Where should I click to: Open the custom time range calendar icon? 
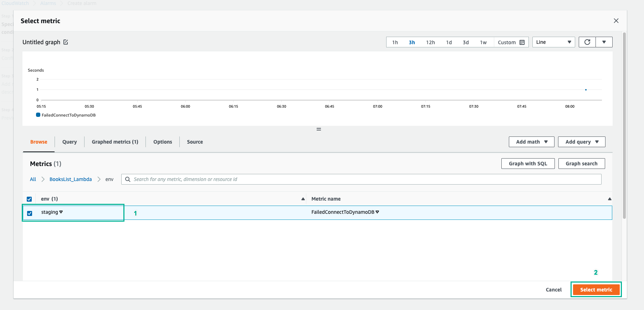[522, 42]
